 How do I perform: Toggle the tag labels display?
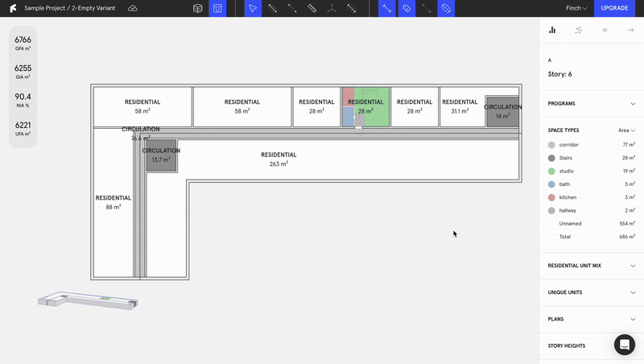click(x=407, y=8)
